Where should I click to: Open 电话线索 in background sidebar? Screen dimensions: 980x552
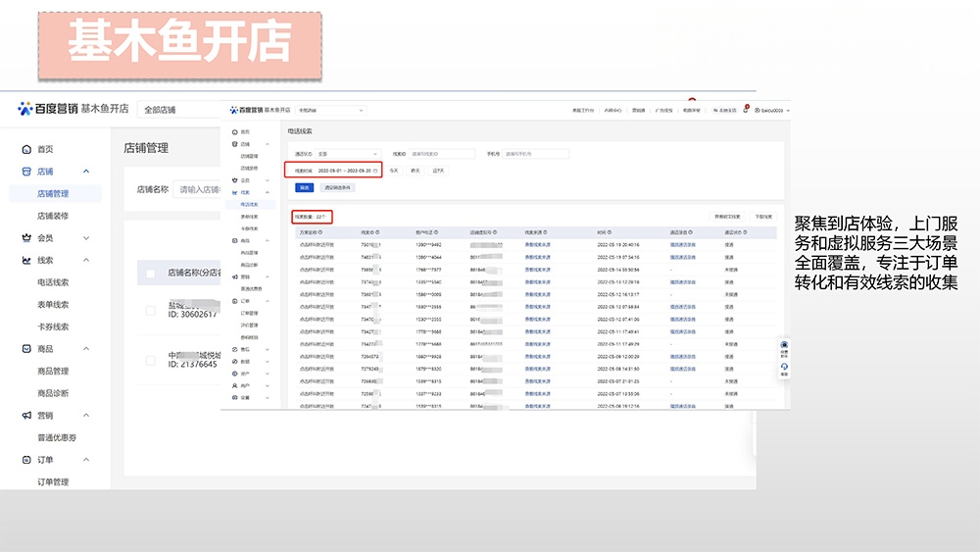pyautogui.click(x=53, y=282)
